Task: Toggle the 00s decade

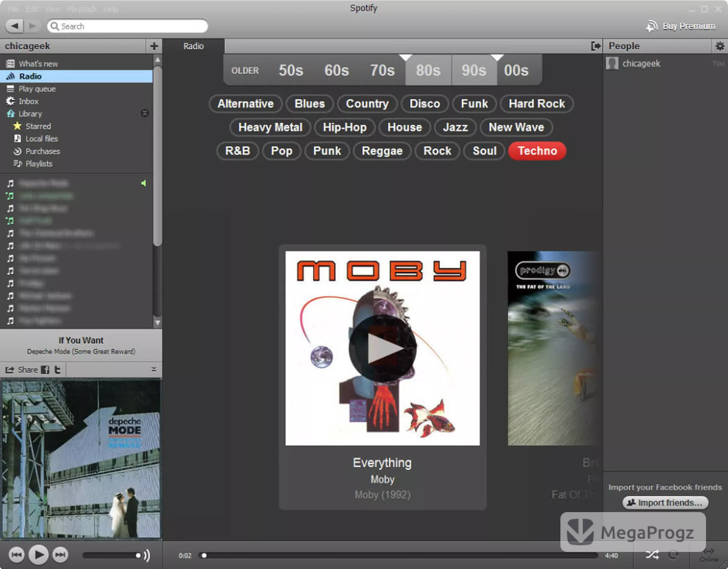Action: pyautogui.click(x=516, y=71)
